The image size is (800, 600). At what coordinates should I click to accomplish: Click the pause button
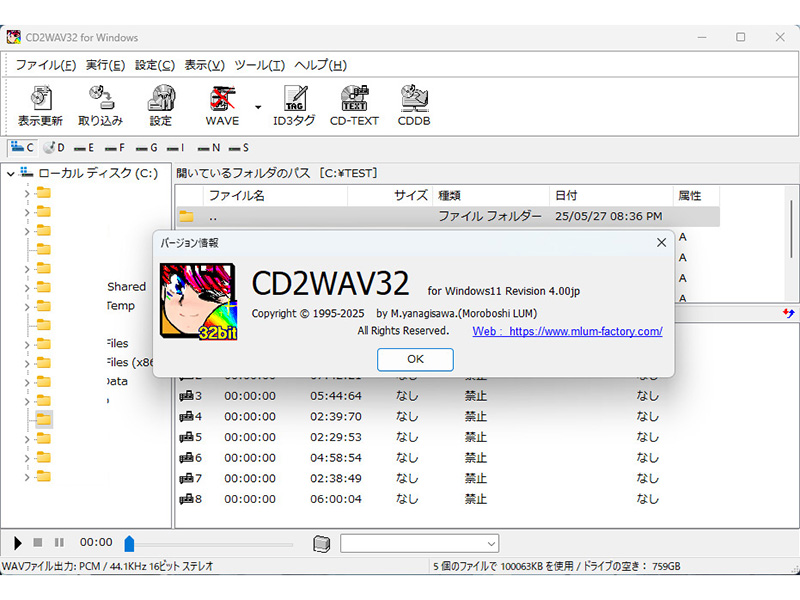[x=59, y=542]
